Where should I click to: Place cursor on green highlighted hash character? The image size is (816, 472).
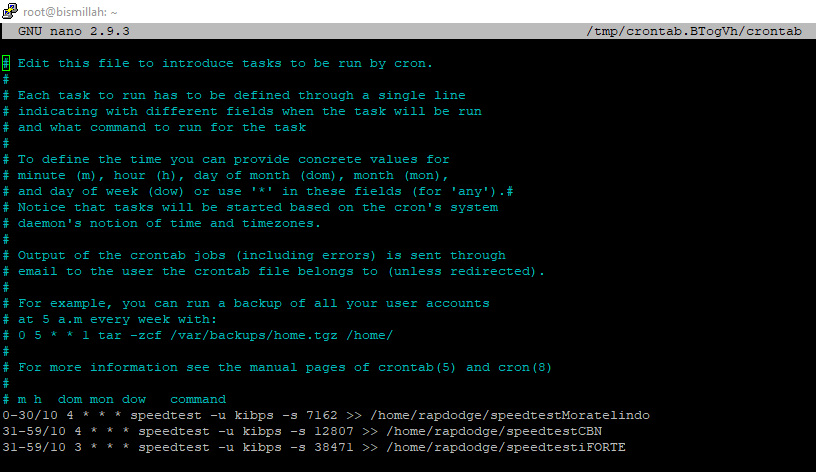6,63
